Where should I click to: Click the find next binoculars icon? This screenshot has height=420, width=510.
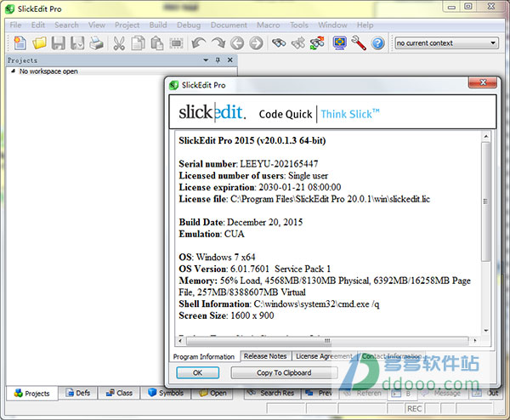click(x=298, y=43)
